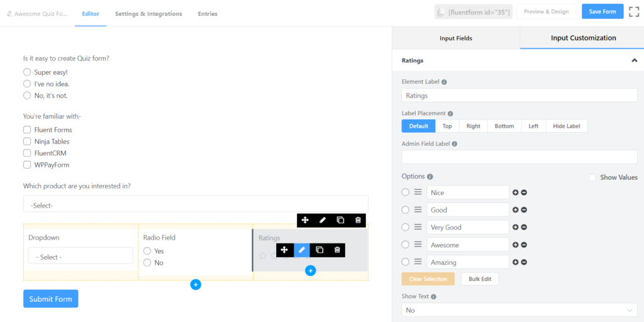Collapse the Ratings section chevron
Screen dimensions: 644x322
[634, 60]
